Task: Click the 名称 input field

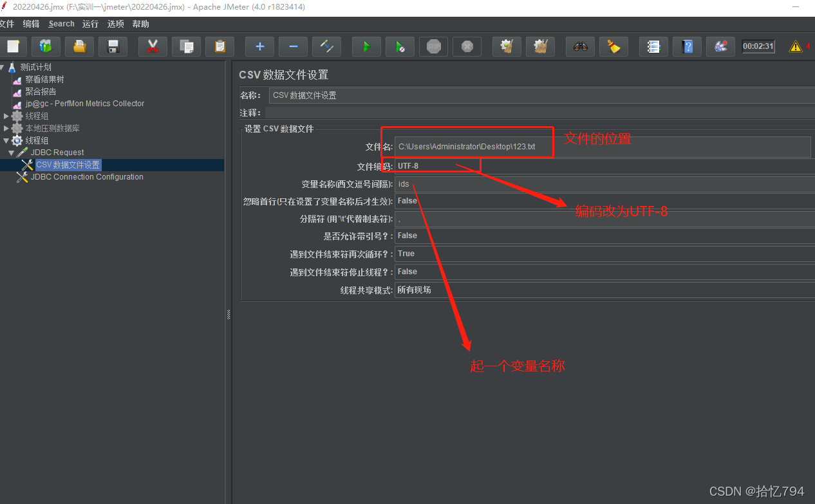Action: (x=541, y=95)
